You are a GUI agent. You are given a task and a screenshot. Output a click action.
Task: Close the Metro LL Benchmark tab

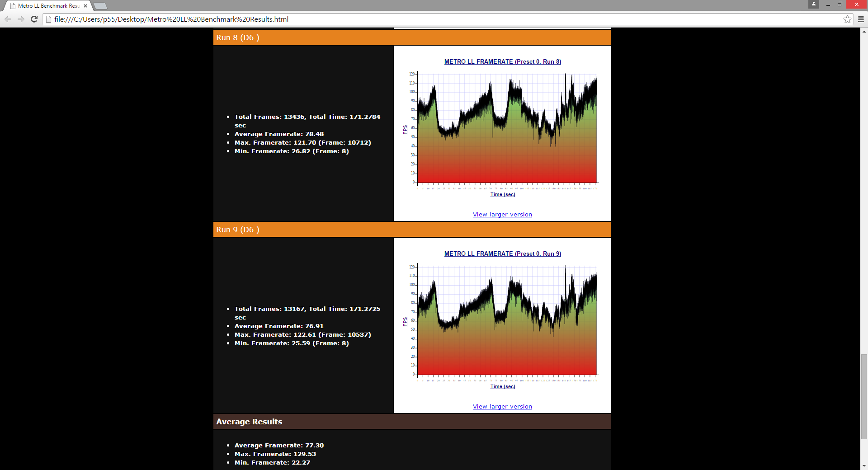[x=85, y=6]
